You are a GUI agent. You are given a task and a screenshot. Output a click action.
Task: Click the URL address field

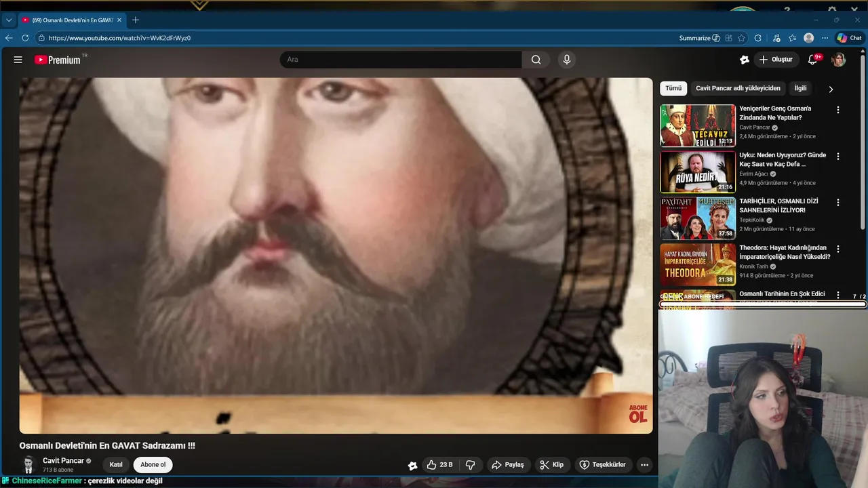pyautogui.click(x=359, y=38)
